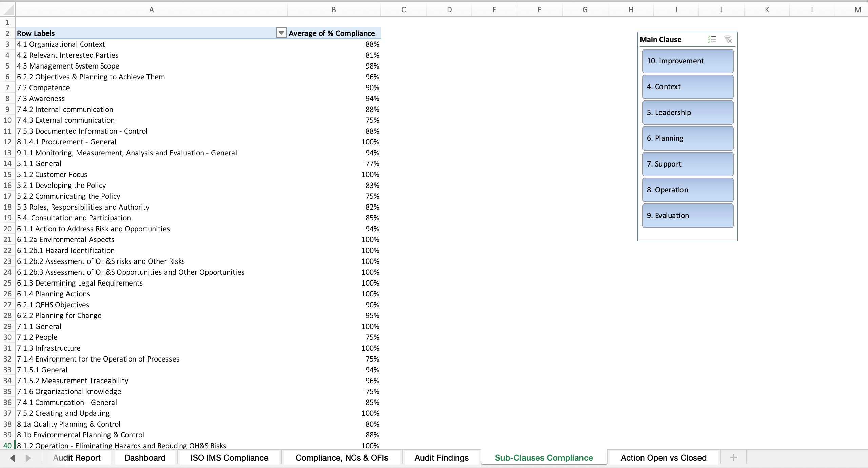Click the multi-select icon on Main Clause slicer
The height and width of the screenshot is (468, 868).
(711, 39)
